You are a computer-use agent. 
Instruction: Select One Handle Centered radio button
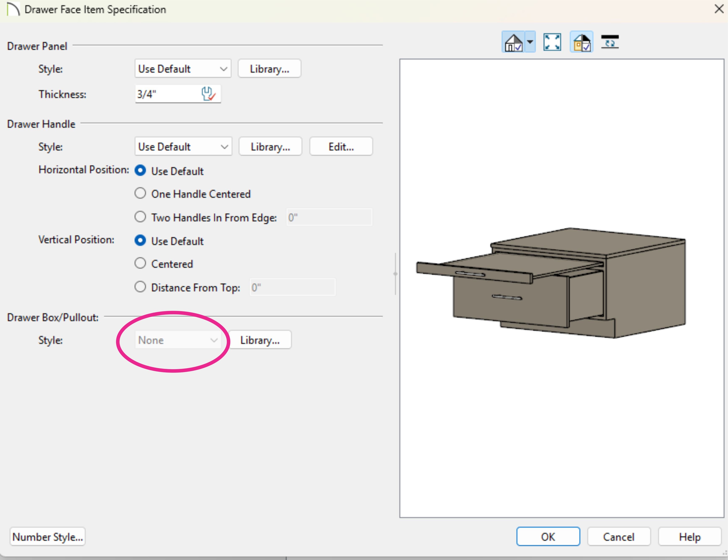[140, 193]
